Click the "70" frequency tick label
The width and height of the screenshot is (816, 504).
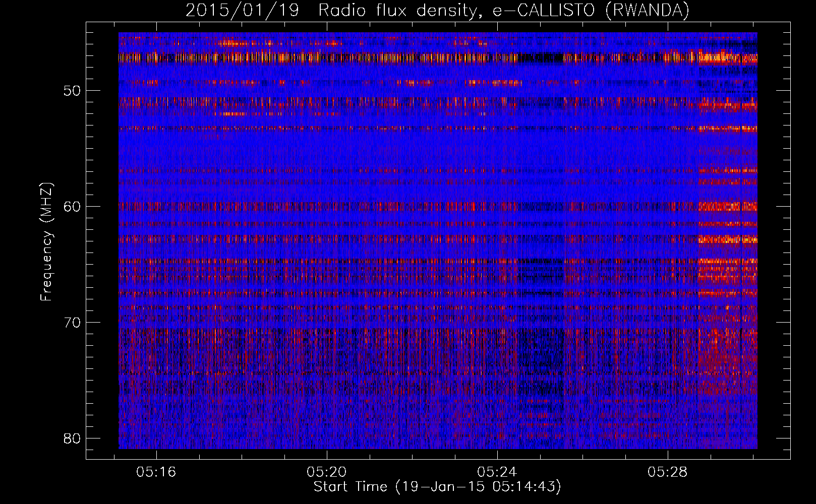click(73, 323)
